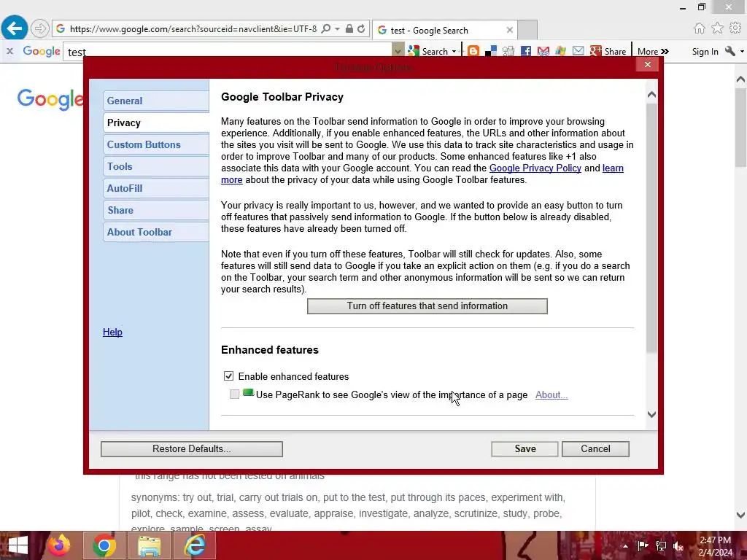This screenshot has height=560, width=747.
Task: Open a new tab with the blank tab button
Action: (x=527, y=30)
